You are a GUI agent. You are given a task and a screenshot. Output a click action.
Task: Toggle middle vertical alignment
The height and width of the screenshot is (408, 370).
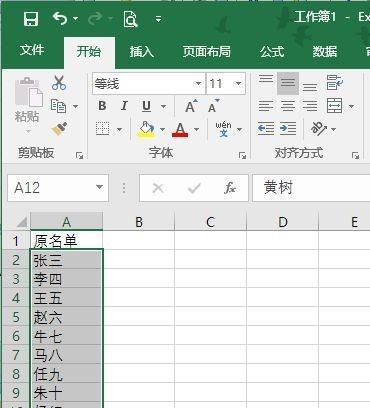[288, 83]
